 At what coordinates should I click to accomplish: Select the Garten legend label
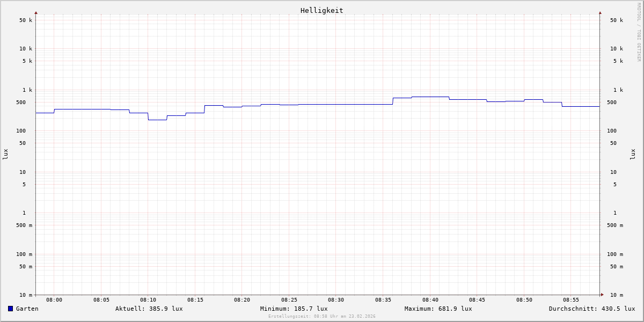pyautogui.click(x=27, y=309)
